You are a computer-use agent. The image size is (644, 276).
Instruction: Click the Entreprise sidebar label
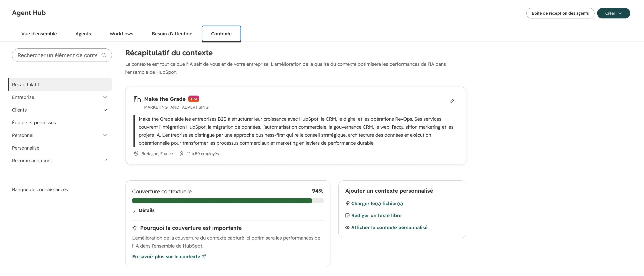[x=23, y=97]
